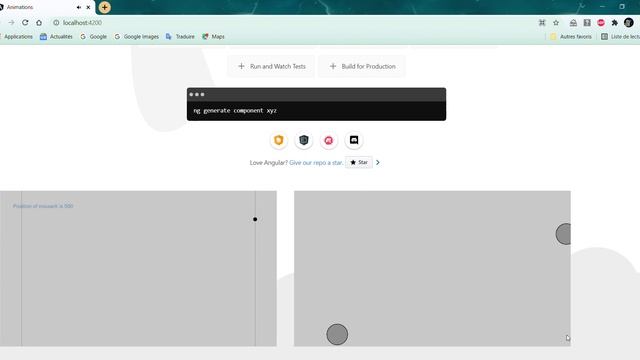Click the Build for Production card
This screenshot has height=360, width=640.
tap(362, 66)
